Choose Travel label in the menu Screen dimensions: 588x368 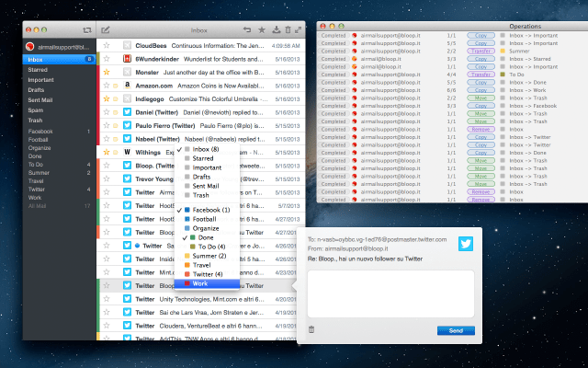pos(207,265)
